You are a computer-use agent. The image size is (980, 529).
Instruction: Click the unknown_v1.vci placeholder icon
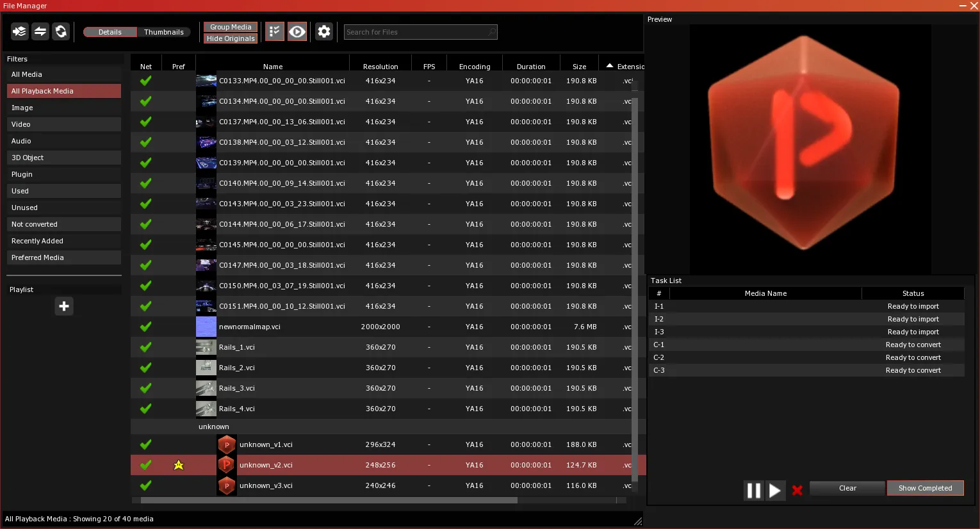(227, 444)
